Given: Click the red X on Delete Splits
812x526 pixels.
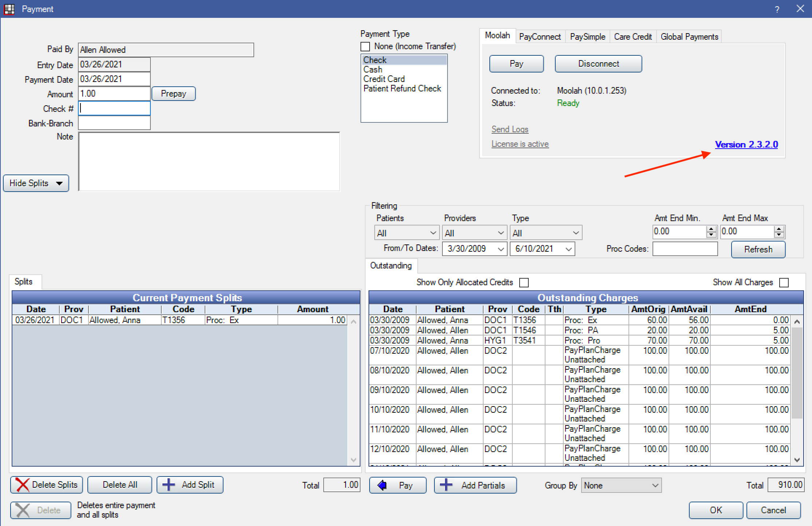Looking at the screenshot, I should tap(23, 485).
